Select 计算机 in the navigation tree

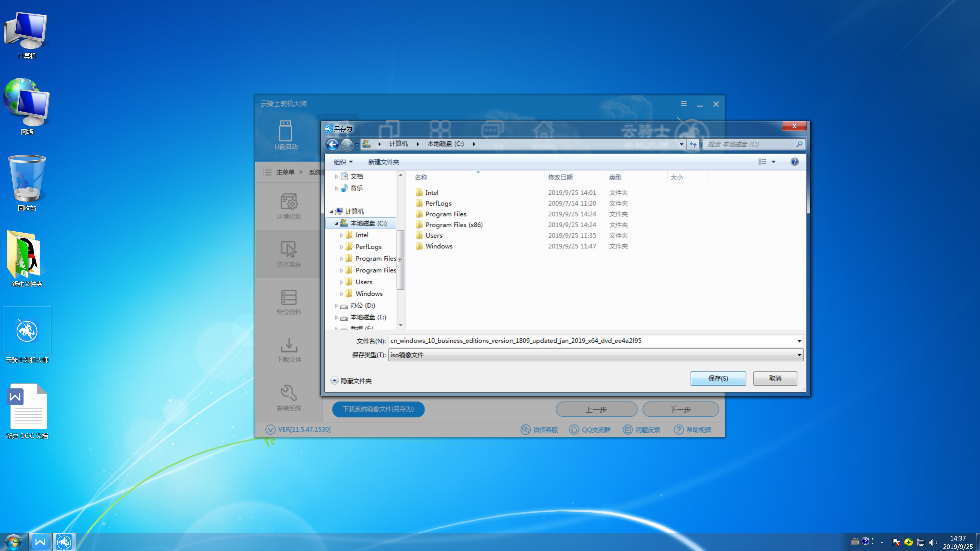354,211
